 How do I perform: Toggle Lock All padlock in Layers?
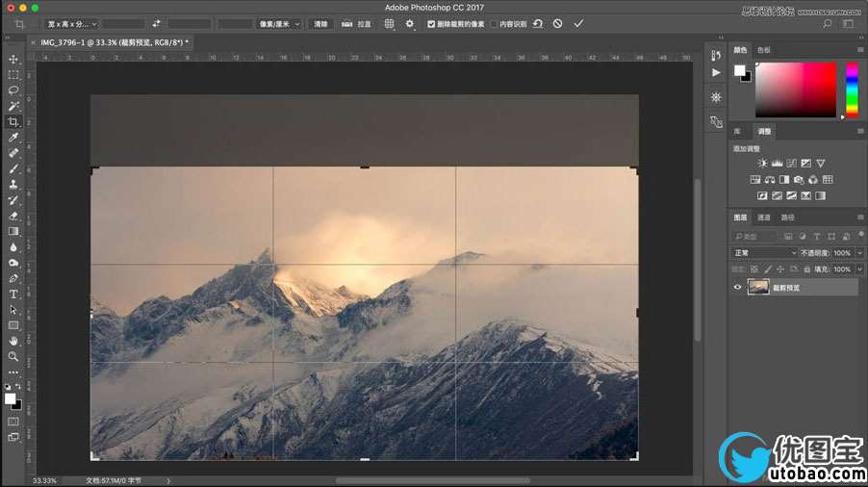coord(807,269)
